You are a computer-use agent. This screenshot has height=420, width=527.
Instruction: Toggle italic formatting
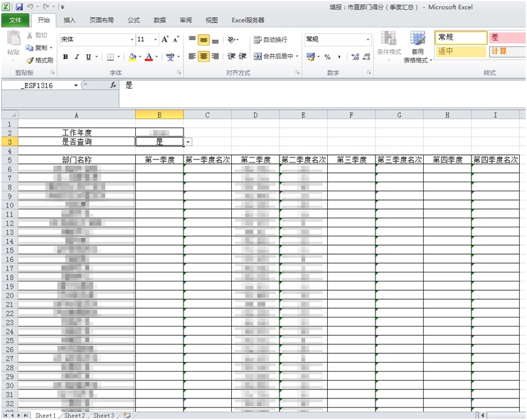click(x=76, y=57)
